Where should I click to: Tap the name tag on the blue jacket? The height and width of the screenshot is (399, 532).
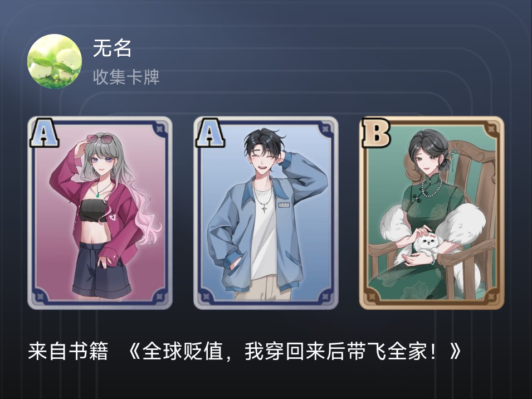284,205
